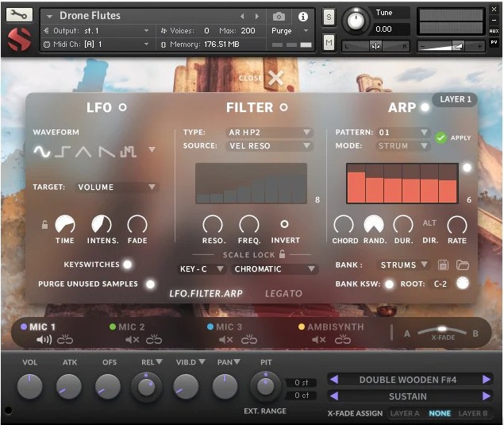Viewport: 504px width, 425px height.
Task: Solo the instrument with S button
Action: coord(329,17)
